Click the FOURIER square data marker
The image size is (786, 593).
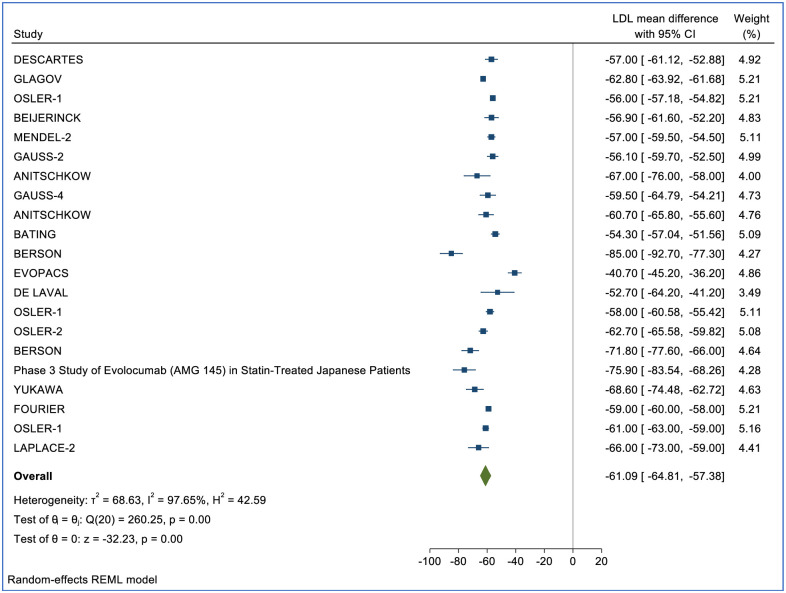click(488, 408)
